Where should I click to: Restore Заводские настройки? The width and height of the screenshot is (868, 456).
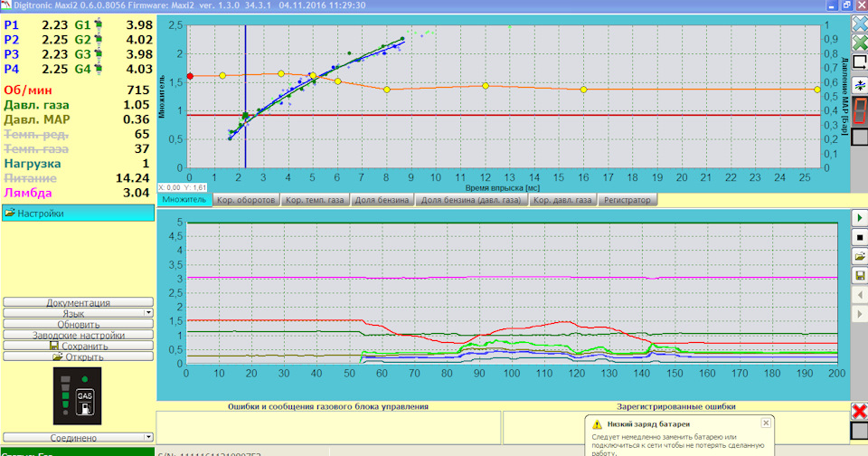click(78, 335)
